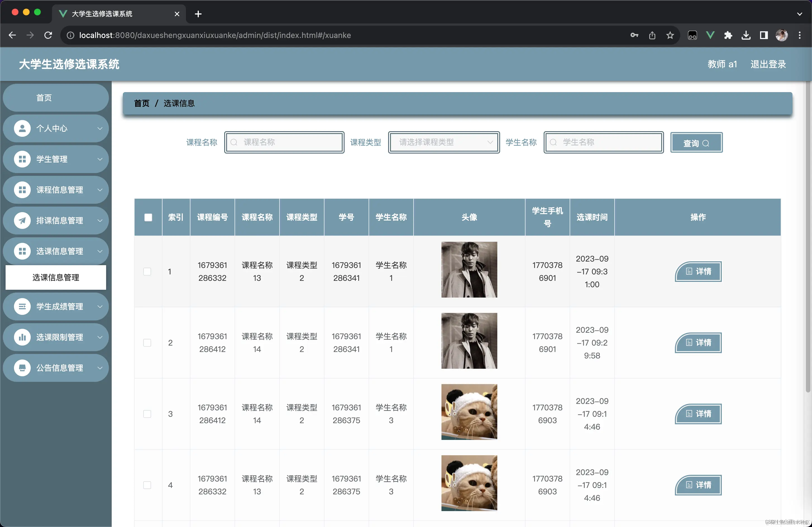Image resolution: width=812 pixels, height=527 pixels.
Task: Click the 公告信息管理 sidebar icon
Action: 22,368
